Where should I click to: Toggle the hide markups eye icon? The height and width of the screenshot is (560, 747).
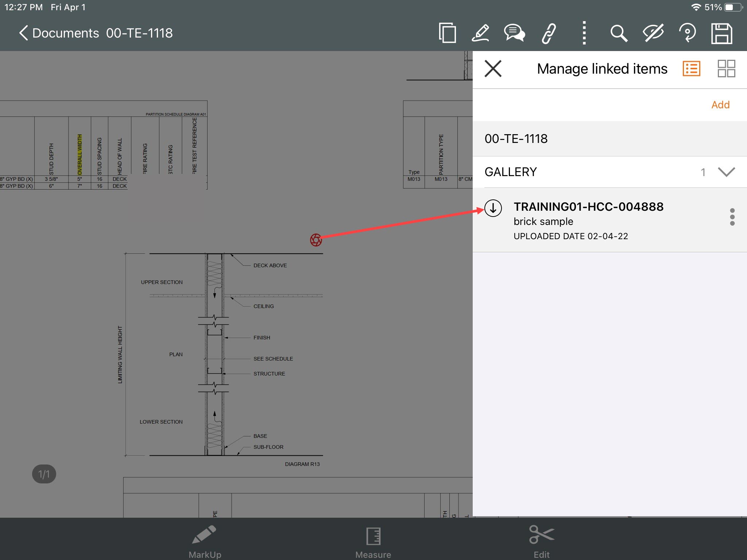point(653,33)
